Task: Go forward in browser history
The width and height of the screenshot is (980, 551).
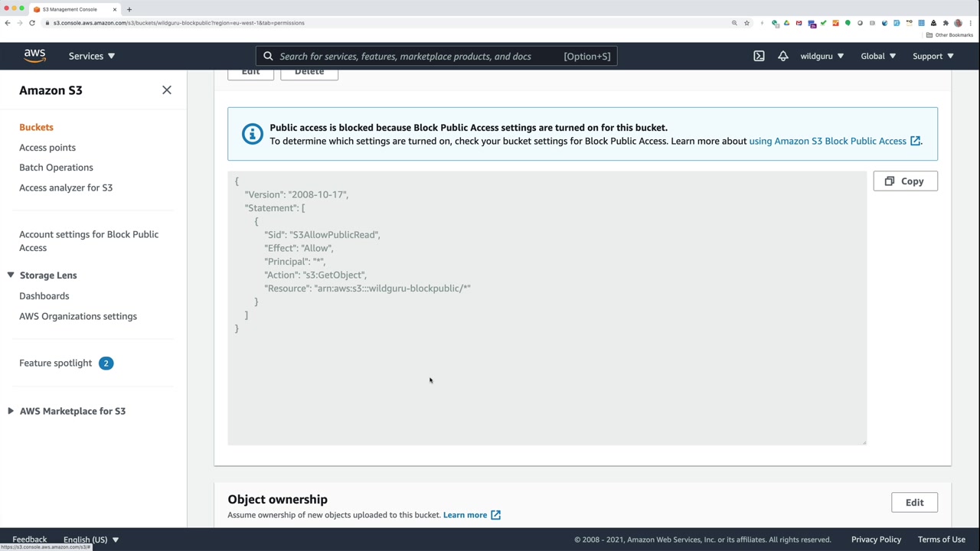Action: 20,23
